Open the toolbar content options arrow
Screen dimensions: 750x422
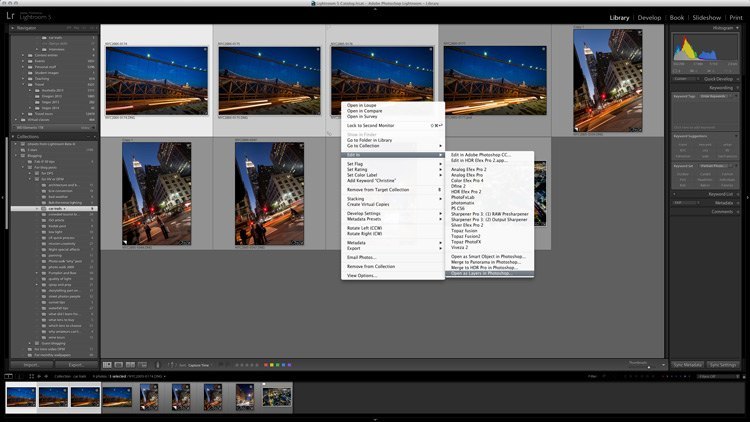(663, 365)
